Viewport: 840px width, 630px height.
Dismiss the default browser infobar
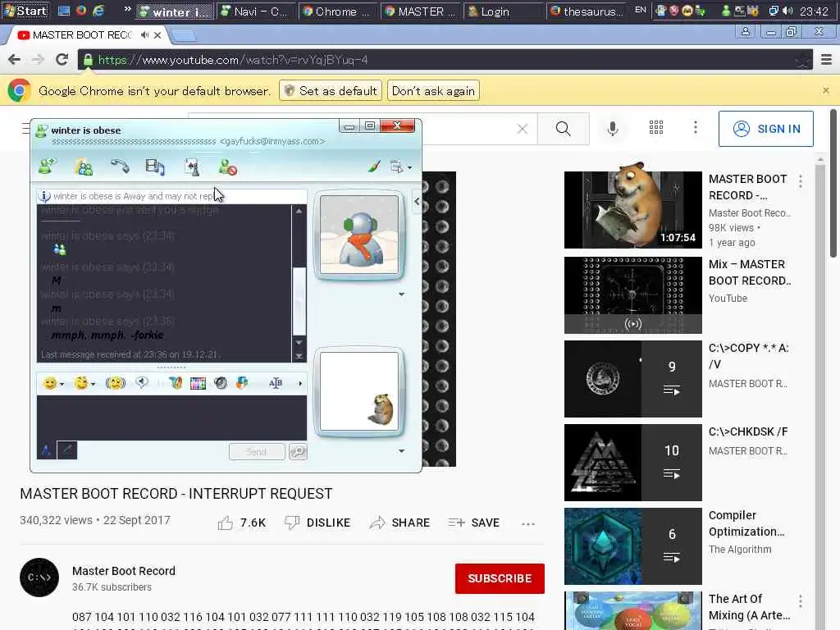(826, 90)
